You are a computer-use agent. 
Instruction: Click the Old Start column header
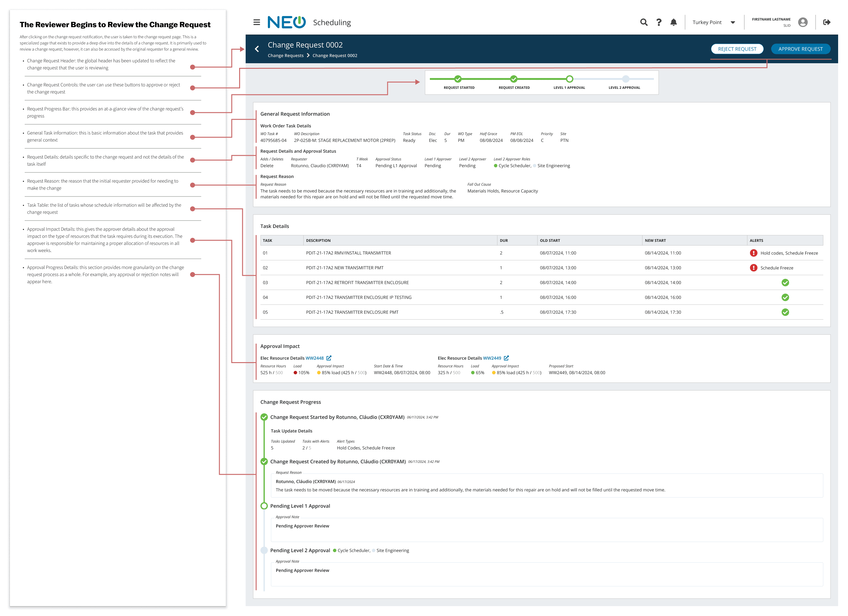pyautogui.click(x=550, y=241)
